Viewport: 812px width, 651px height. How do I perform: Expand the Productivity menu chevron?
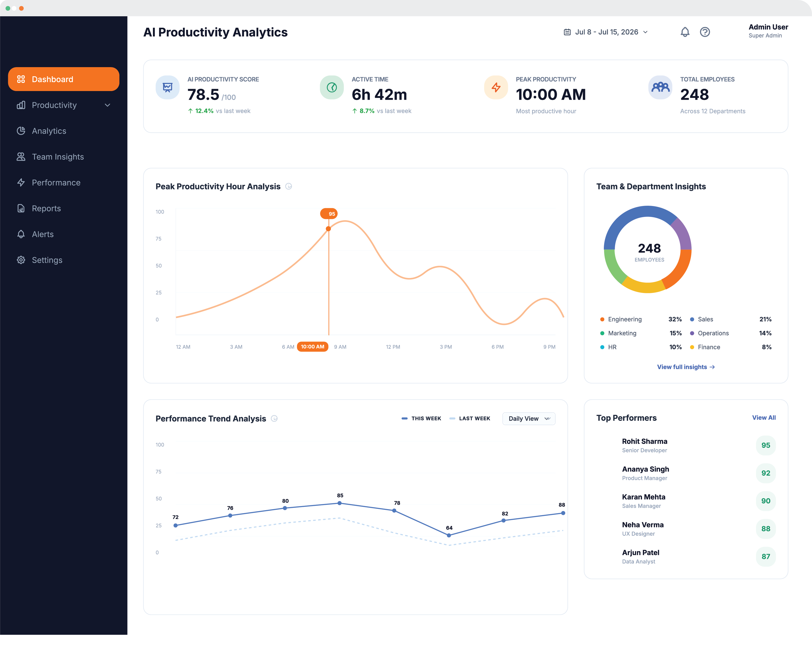click(108, 105)
